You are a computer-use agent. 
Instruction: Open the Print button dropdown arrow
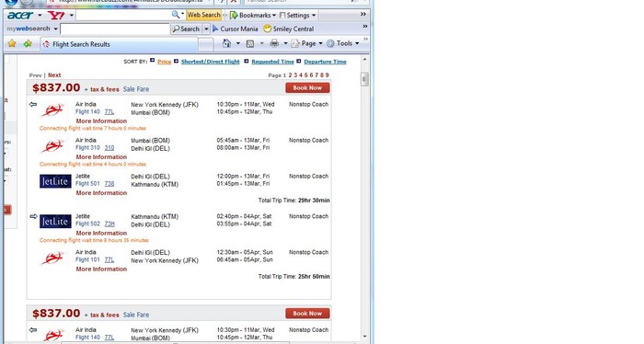(x=285, y=43)
